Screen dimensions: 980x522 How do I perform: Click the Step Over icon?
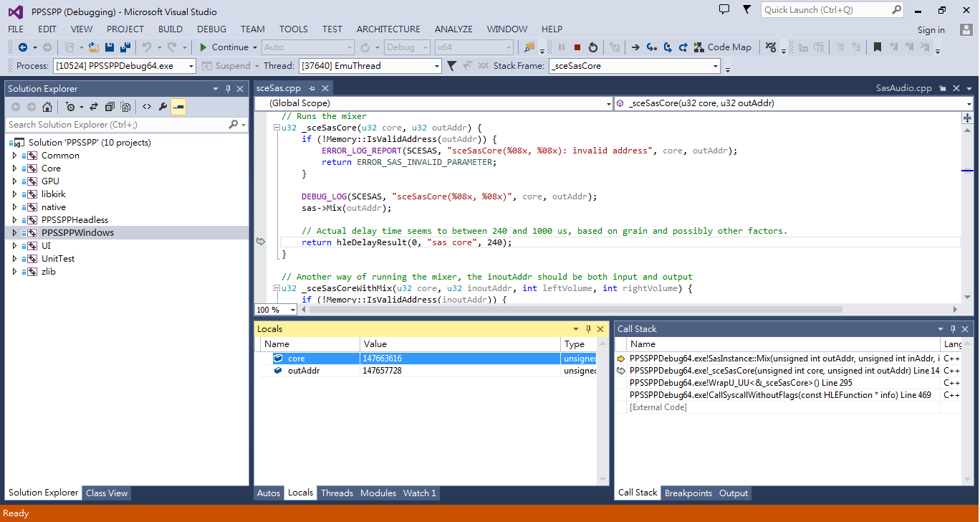pos(667,47)
